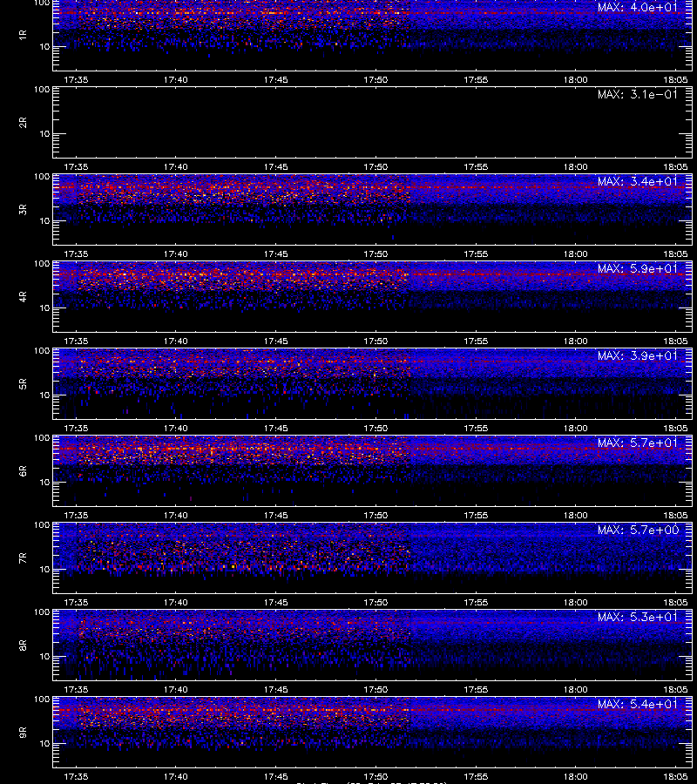Click the 10 y-axis label of 3R
Image resolution: width=697 pixels, height=784 pixels.
[x=44, y=220]
